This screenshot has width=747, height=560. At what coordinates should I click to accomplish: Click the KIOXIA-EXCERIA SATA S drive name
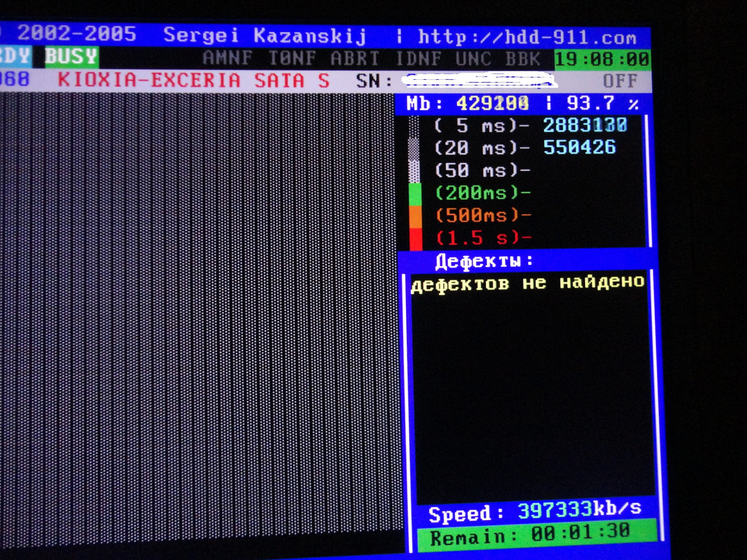pos(193,80)
